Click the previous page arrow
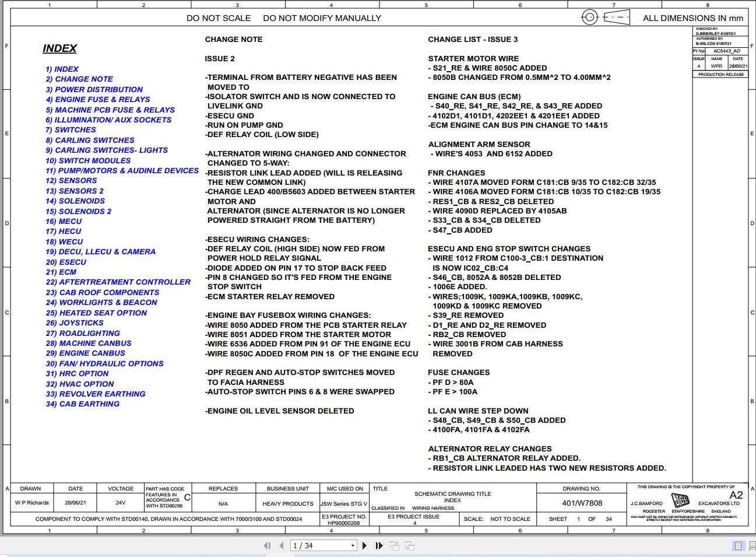The width and height of the screenshot is (756, 557). (282, 546)
